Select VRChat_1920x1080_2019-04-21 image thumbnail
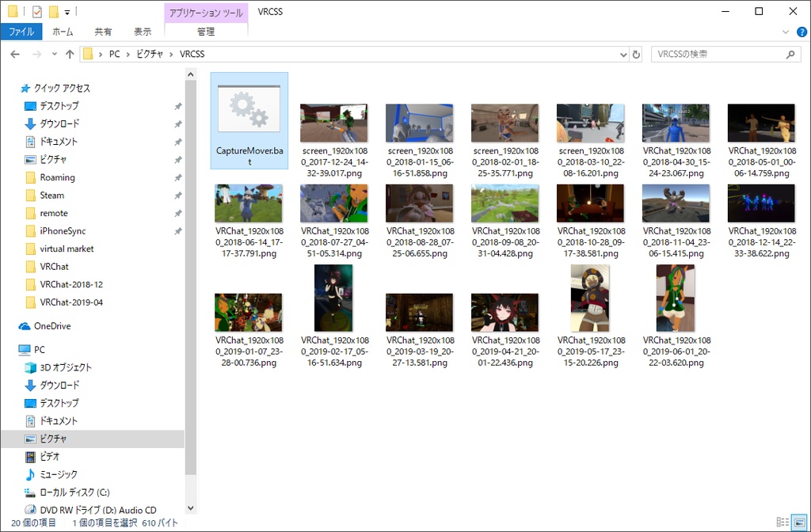811x532 pixels. 504,312
